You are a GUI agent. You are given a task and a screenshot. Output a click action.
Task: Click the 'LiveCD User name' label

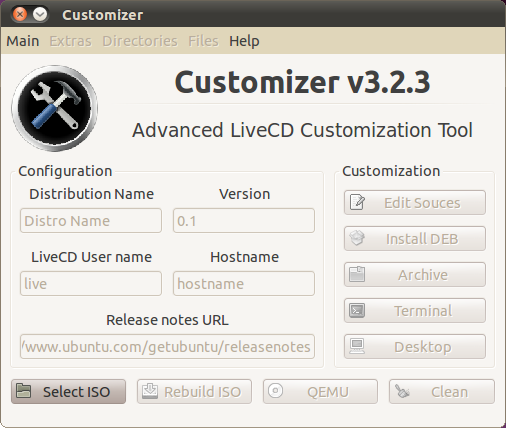pos(91,257)
